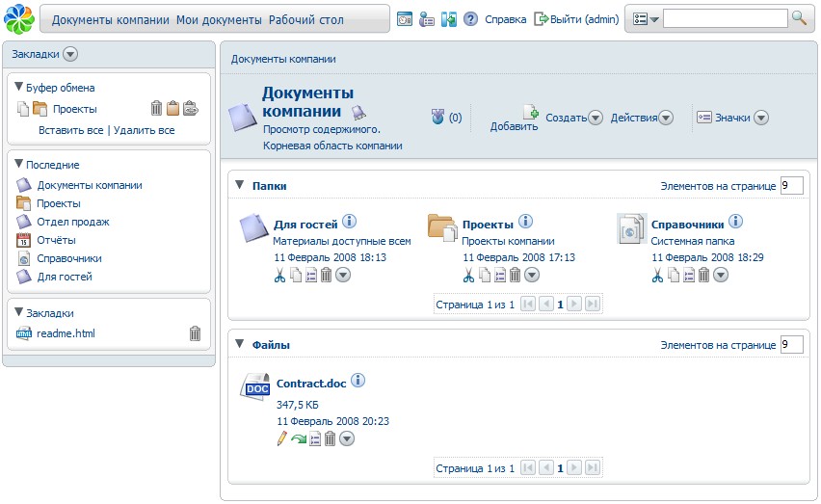The height and width of the screenshot is (504, 821).
Task: Click the Alfresco logo icon
Action: (x=19, y=19)
